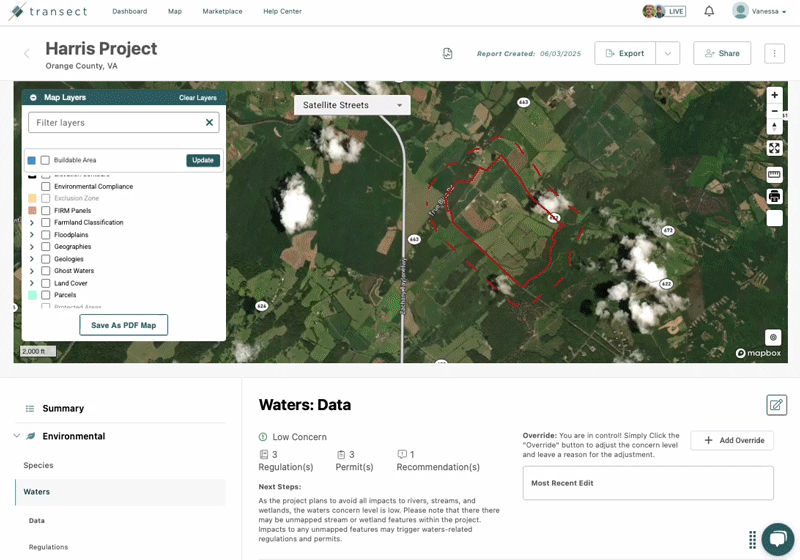Open the Satellite Streets basemap dropdown

click(352, 105)
